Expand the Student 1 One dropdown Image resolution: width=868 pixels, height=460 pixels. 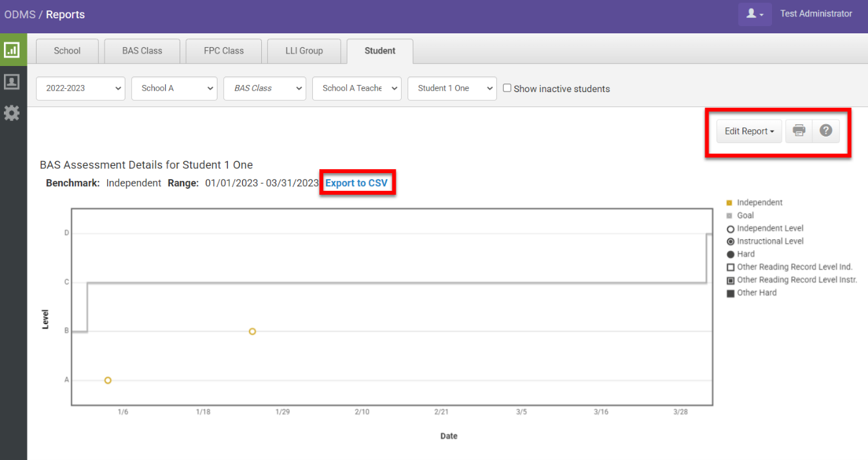pyautogui.click(x=452, y=88)
